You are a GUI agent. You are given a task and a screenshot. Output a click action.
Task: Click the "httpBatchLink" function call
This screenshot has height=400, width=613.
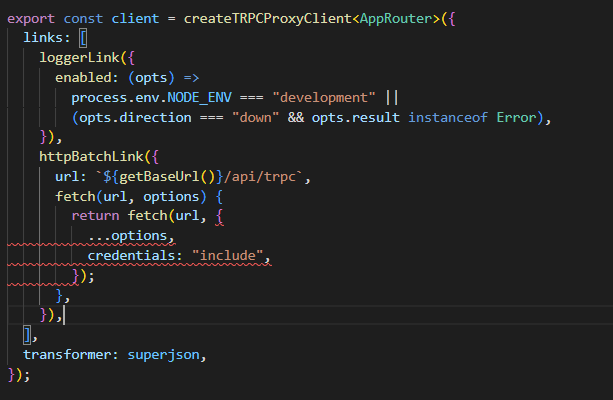tap(91, 157)
